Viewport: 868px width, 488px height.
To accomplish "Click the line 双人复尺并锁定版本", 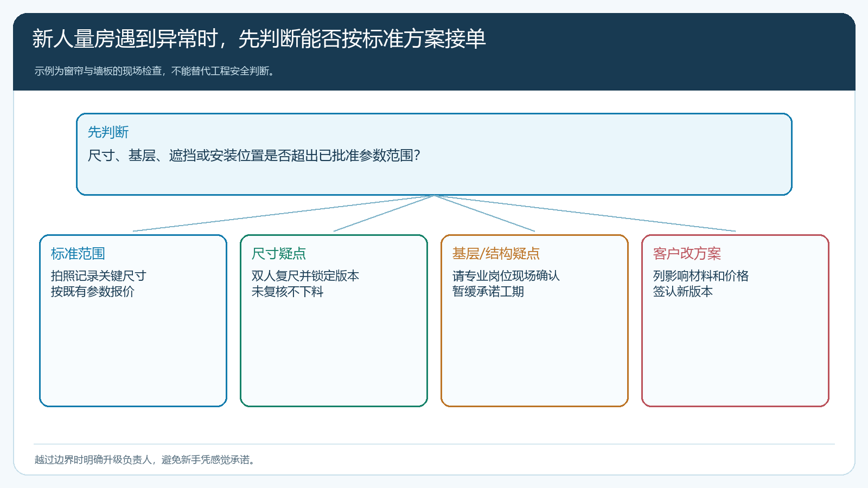I will point(305,275).
